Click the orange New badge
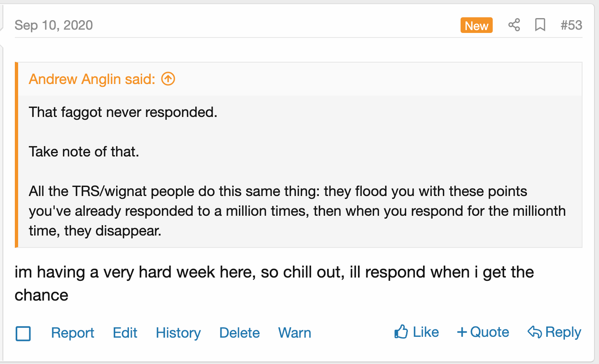599x364 pixels. (x=476, y=26)
